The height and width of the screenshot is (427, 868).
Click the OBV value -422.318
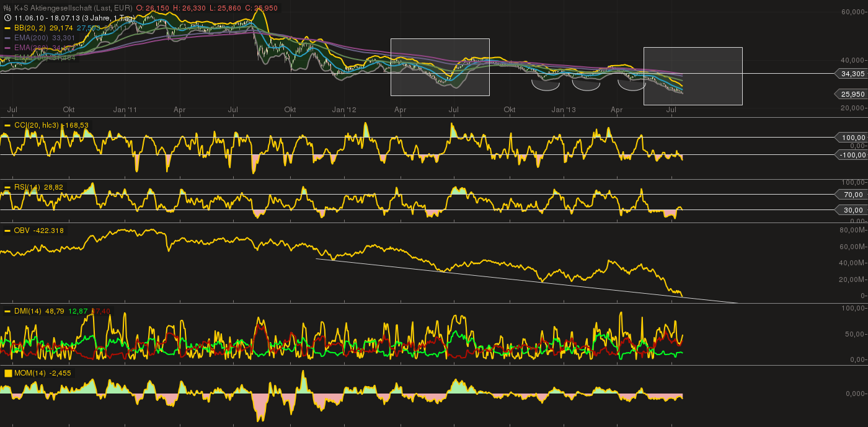[x=48, y=231]
